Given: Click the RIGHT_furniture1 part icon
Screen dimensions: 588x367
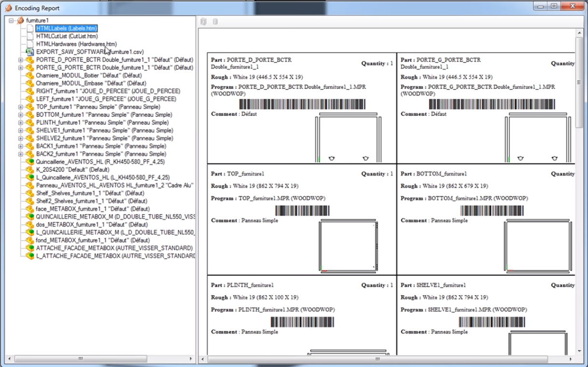Looking at the screenshot, I should click(30, 91).
